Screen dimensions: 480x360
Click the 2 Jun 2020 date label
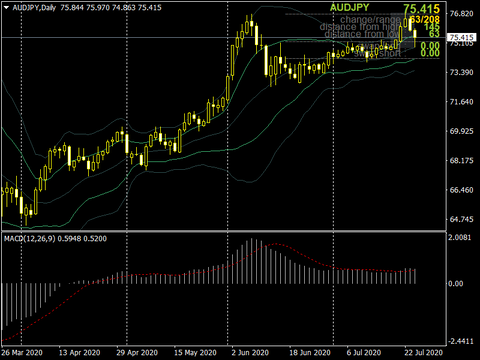coord(250,353)
